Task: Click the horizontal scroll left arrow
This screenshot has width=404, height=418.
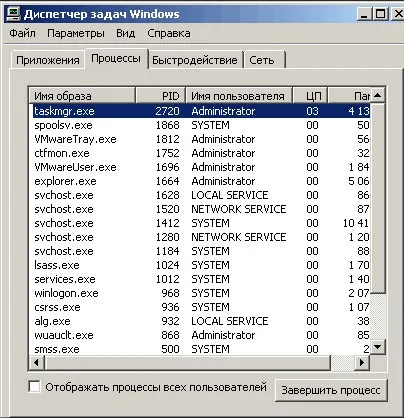Action: coord(37,362)
